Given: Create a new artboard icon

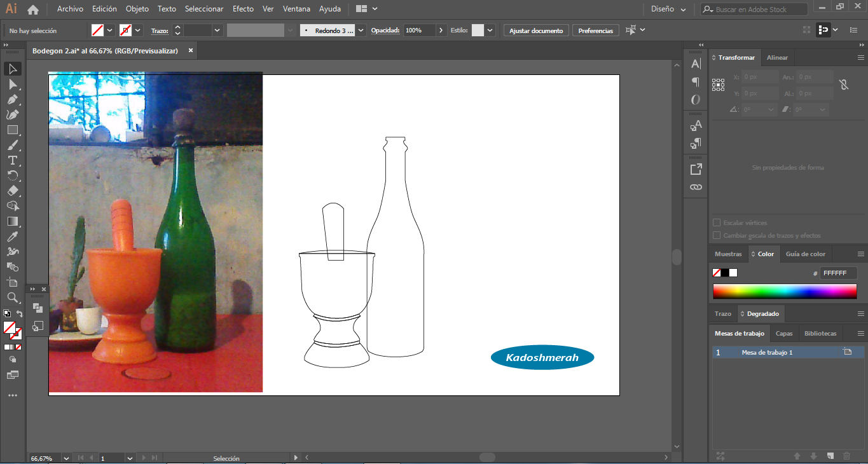Looking at the screenshot, I should pyautogui.click(x=830, y=456).
